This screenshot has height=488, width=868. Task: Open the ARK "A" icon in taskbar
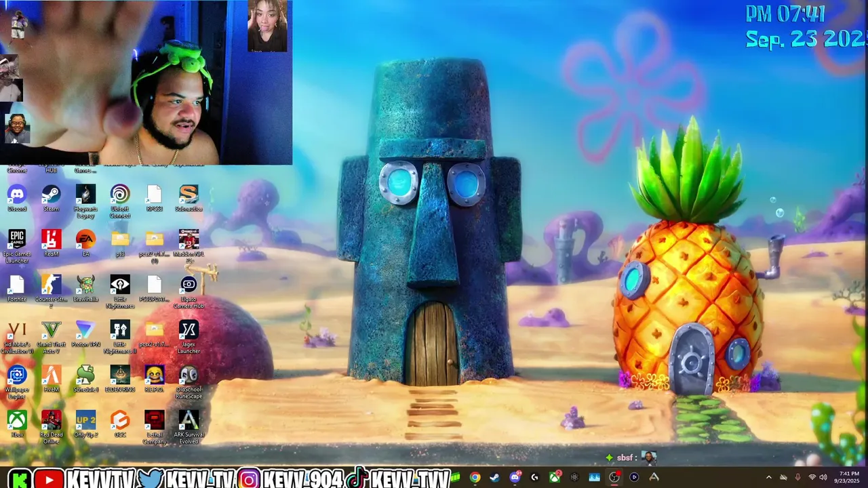(654, 477)
